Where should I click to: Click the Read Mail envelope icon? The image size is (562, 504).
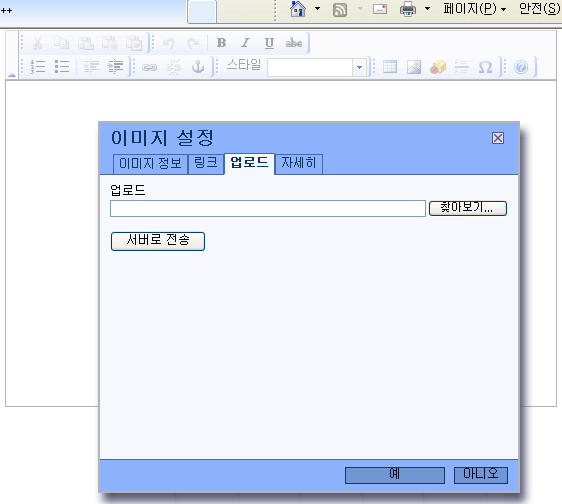(380, 9)
